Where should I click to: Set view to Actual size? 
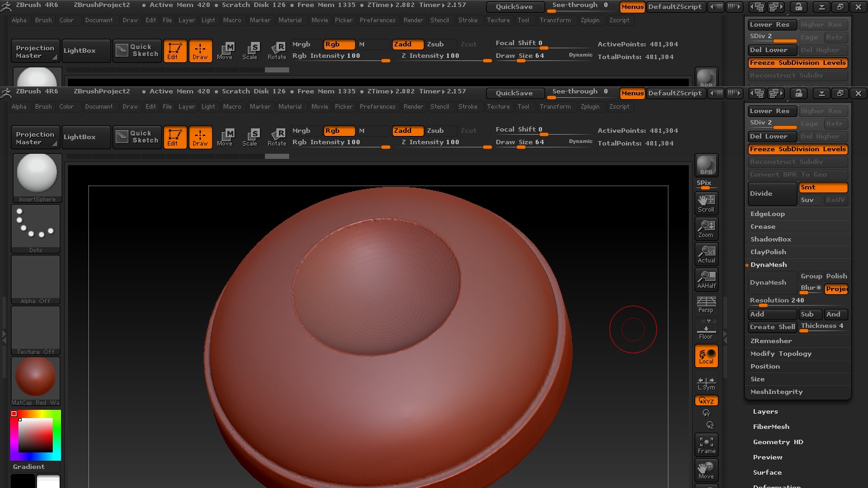pos(706,254)
